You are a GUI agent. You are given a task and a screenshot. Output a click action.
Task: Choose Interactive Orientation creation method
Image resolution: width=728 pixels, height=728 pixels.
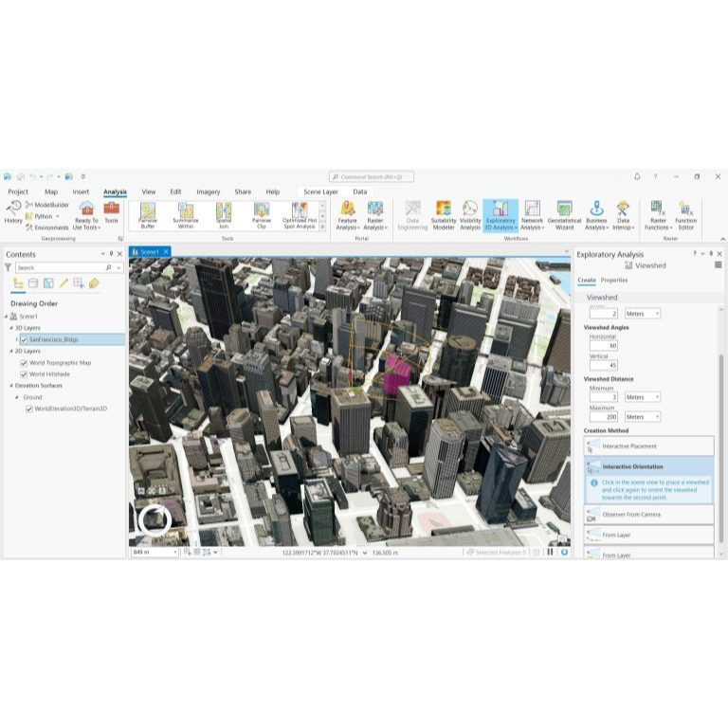tap(648, 466)
